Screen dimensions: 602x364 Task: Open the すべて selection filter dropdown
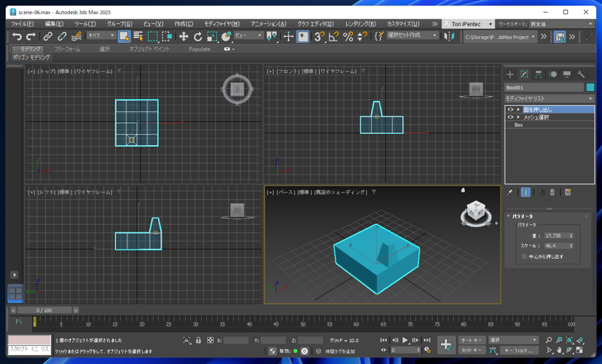[x=102, y=35]
